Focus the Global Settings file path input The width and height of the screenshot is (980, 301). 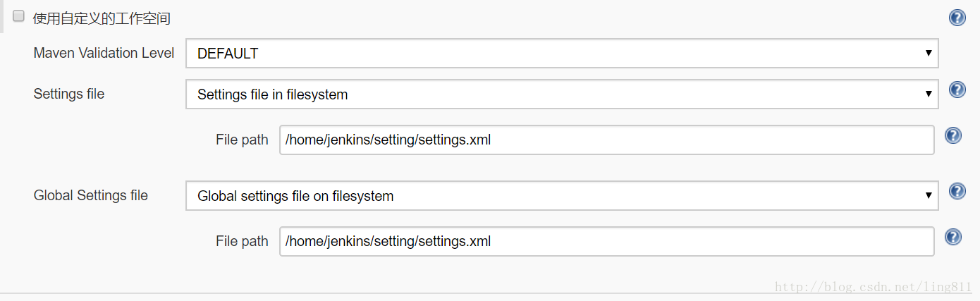point(606,241)
